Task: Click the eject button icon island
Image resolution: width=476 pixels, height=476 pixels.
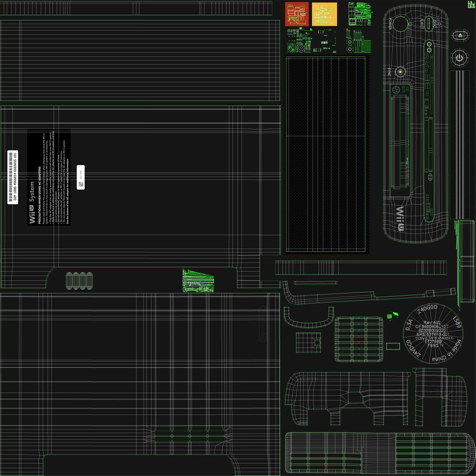Action: point(460,36)
